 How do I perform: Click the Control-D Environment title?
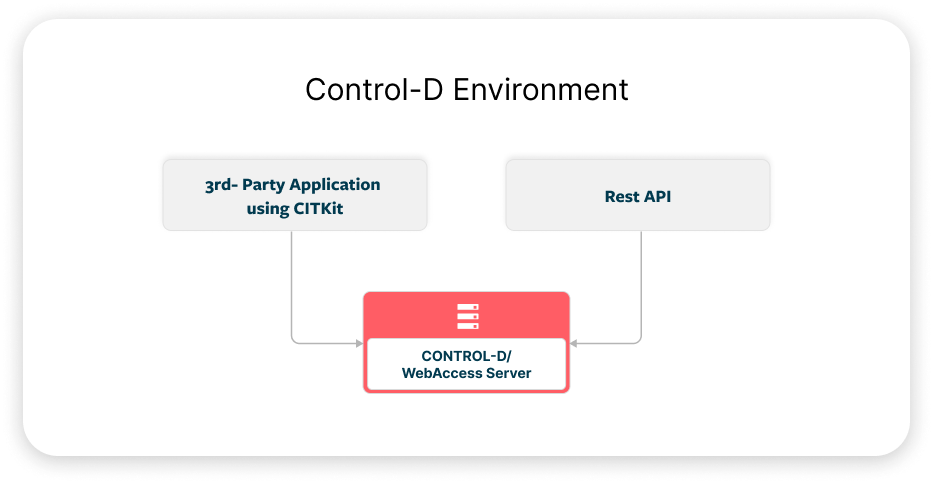click(x=466, y=90)
